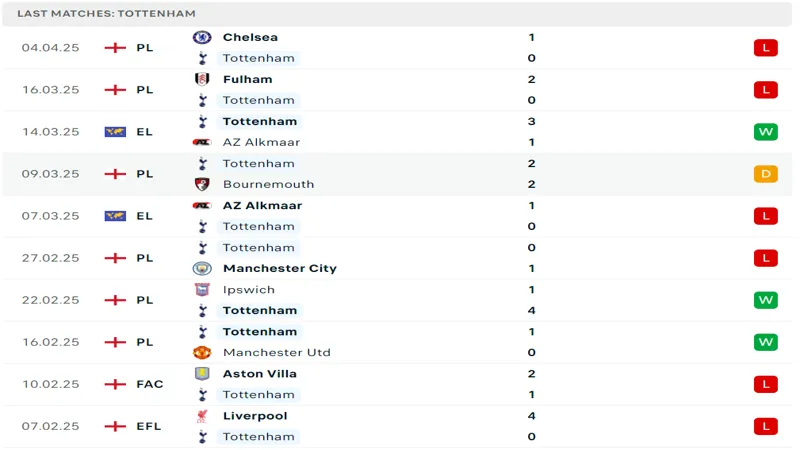Open the Liverpool team link
This screenshot has height=450, width=800.
tap(255, 416)
